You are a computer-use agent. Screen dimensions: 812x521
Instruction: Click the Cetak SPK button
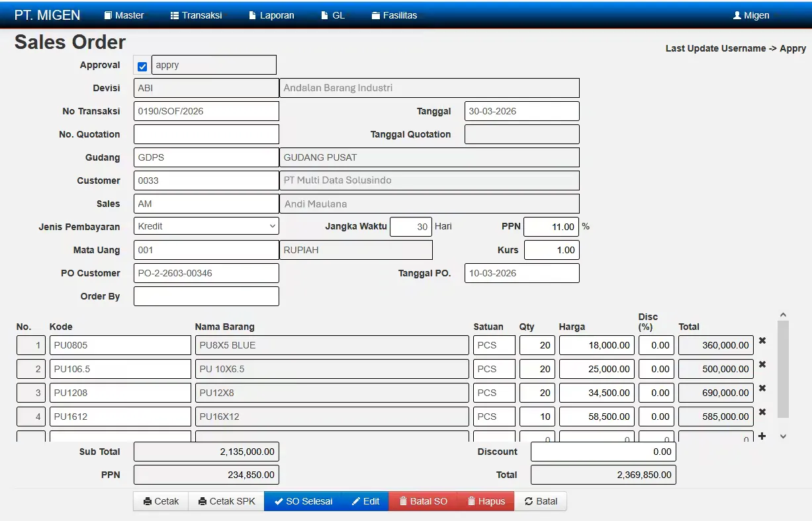pyautogui.click(x=226, y=502)
